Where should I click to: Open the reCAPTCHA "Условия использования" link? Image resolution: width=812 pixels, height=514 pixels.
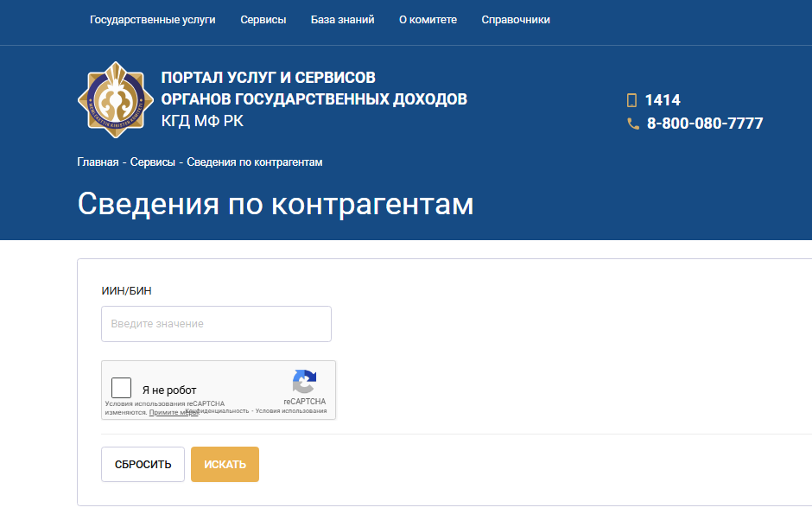tap(292, 411)
